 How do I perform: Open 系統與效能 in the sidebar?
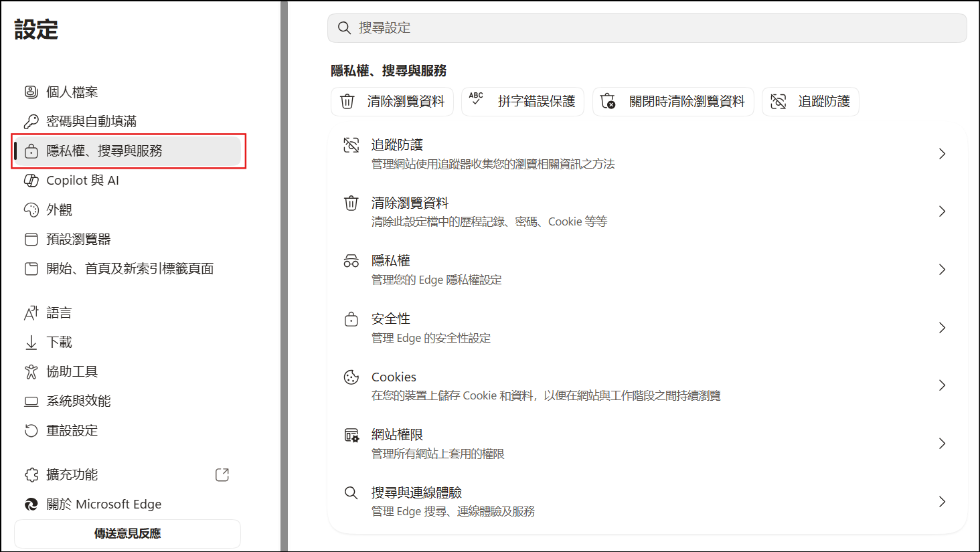(127, 401)
